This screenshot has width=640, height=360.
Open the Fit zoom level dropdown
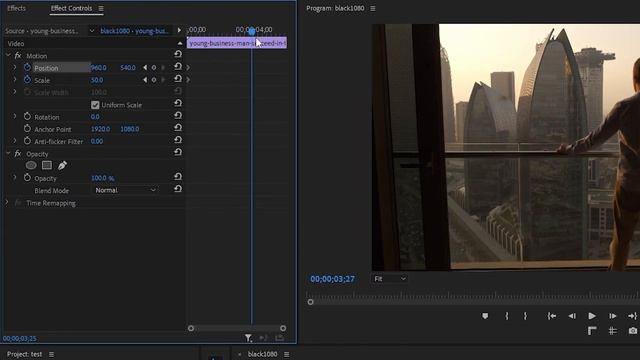click(x=389, y=279)
